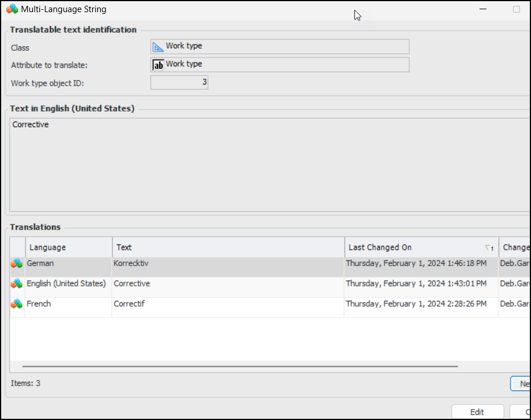The image size is (531, 420).
Task: Sort translations by Language column
Action: pos(69,248)
